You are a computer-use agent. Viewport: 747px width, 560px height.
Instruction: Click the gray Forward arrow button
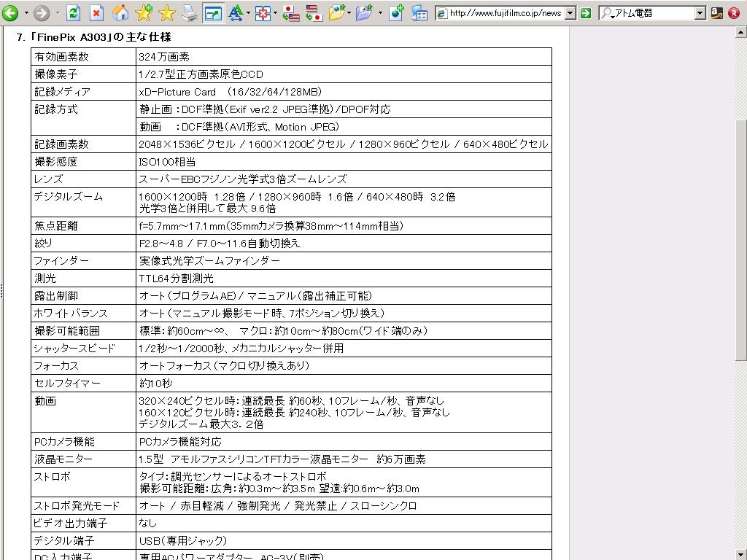(x=42, y=13)
